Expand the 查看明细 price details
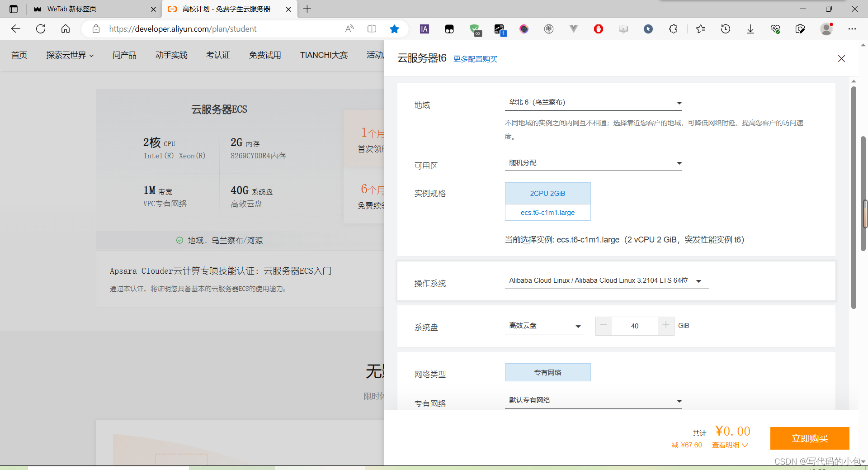Screen dimensions: 868x470 coord(730,445)
